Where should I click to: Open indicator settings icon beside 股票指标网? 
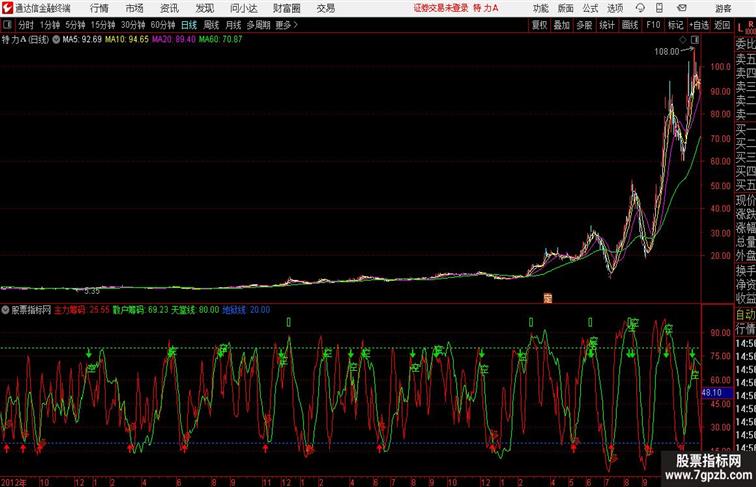pyautogui.click(x=5, y=310)
